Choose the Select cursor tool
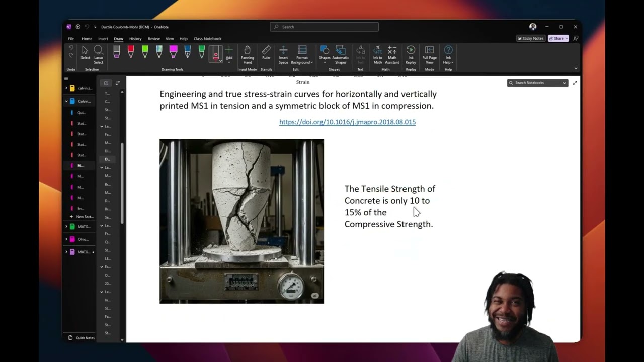644x362 pixels. tap(85, 53)
